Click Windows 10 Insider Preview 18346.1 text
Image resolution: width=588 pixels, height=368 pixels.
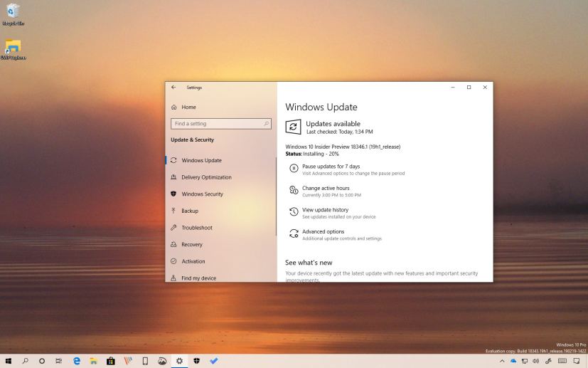[x=343, y=147]
